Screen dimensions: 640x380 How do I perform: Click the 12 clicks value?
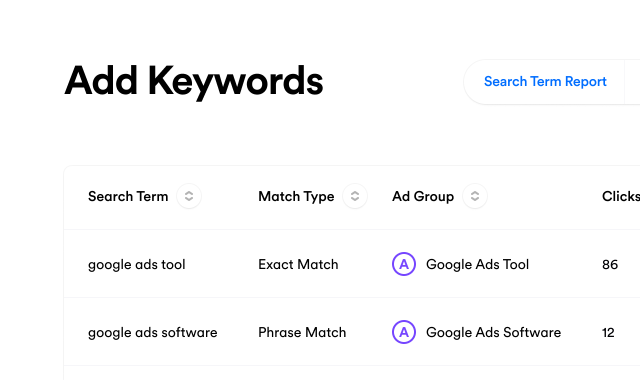click(x=608, y=333)
